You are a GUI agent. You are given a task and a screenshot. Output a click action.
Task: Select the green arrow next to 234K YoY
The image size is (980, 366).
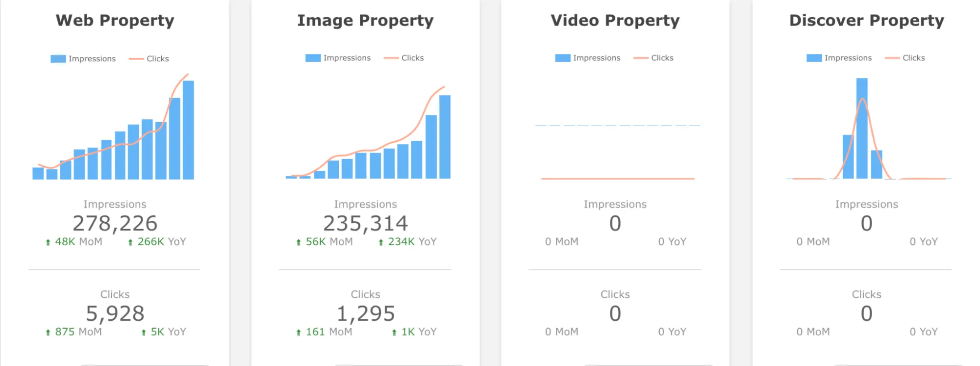click(381, 242)
